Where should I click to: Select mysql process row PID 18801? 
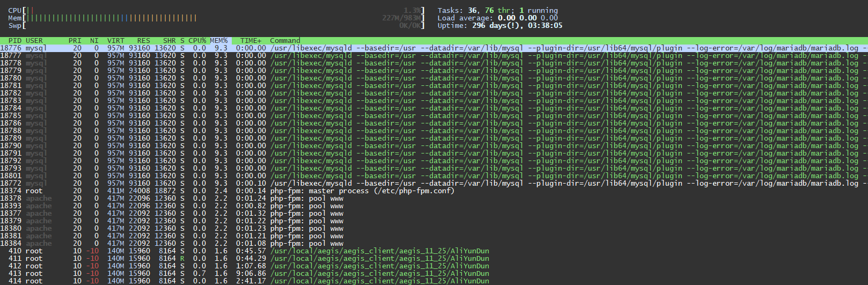pyautogui.click(x=434, y=176)
